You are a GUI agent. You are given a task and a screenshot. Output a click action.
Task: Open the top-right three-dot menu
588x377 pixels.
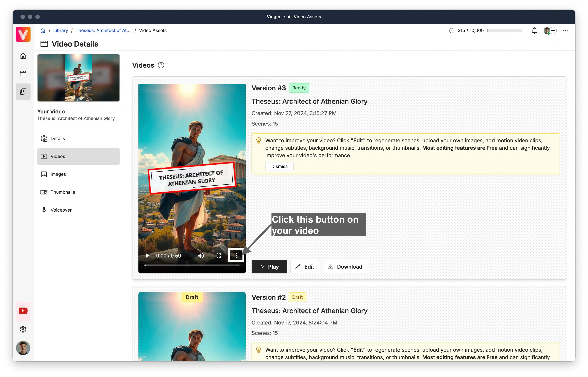tap(565, 31)
